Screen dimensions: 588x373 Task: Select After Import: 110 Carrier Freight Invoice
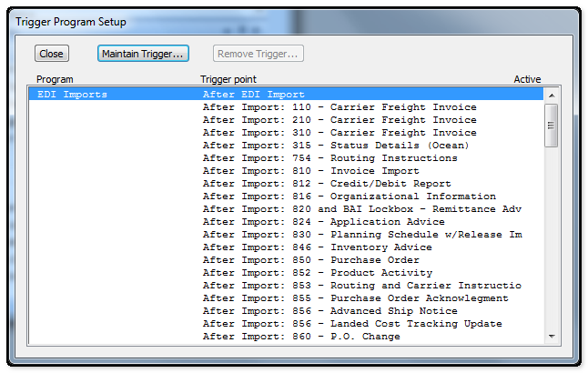[x=339, y=107]
